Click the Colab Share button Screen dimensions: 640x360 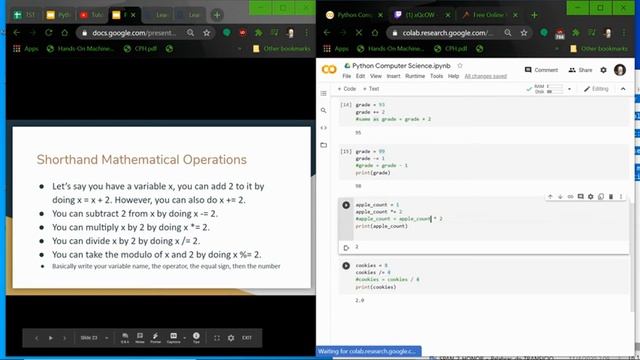[x=580, y=70]
